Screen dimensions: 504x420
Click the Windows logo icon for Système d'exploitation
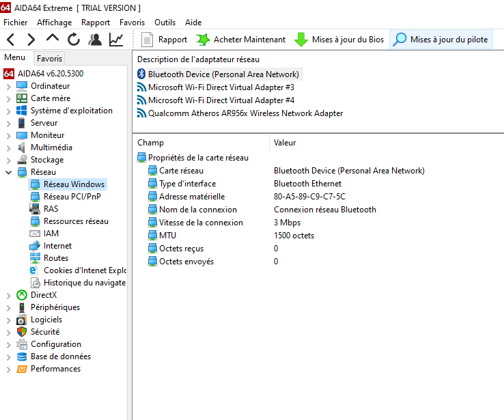point(22,111)
